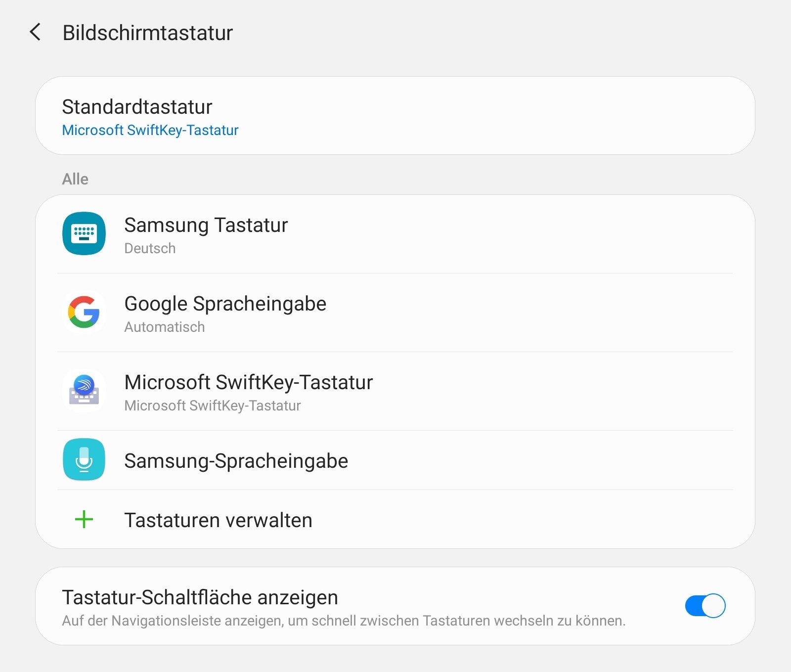Viewport: 791px width, 672px height.
Task: Select Tastaturen verwalten
Action: pyautogui.click(x=395, y=519)
